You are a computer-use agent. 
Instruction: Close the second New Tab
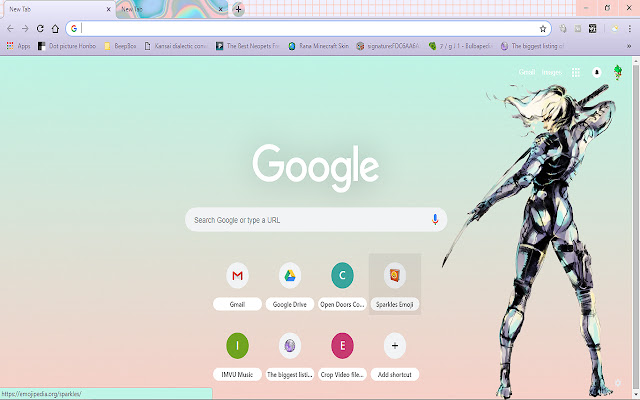pyautogui.click(x=221, y=9)
